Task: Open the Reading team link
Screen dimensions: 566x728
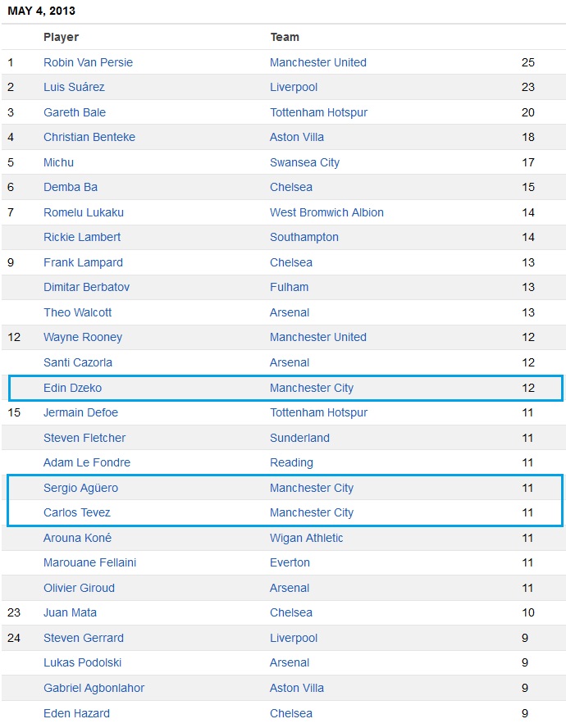Action: tap(291, 462)
